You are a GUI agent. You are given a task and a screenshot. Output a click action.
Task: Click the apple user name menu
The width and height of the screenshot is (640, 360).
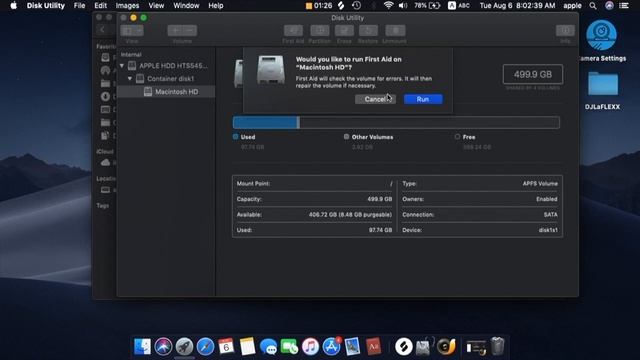coord(572,6)
